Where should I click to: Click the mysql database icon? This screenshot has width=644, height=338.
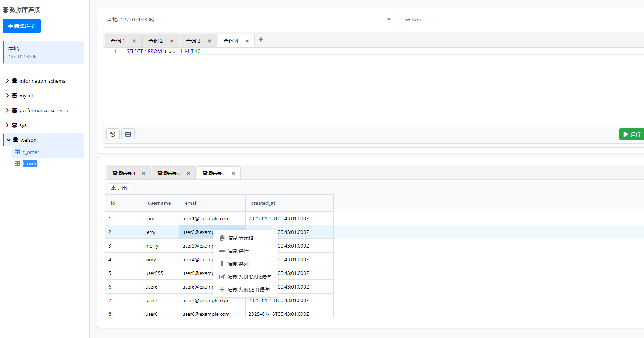tap(14, 96)
